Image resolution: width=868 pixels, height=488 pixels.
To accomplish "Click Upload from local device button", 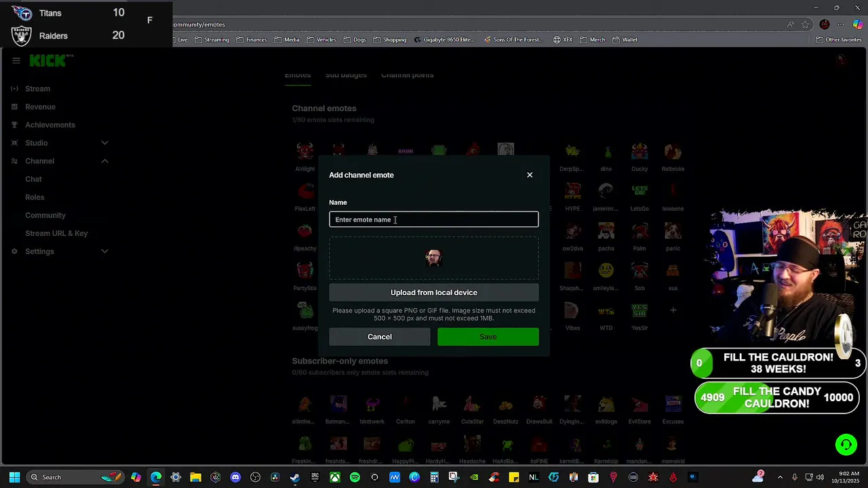I will pos(434,292).
